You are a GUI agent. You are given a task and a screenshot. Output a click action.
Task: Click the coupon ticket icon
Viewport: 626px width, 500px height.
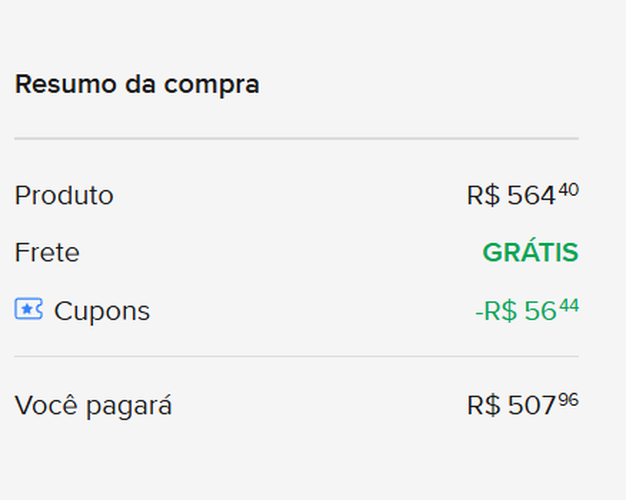28,310
